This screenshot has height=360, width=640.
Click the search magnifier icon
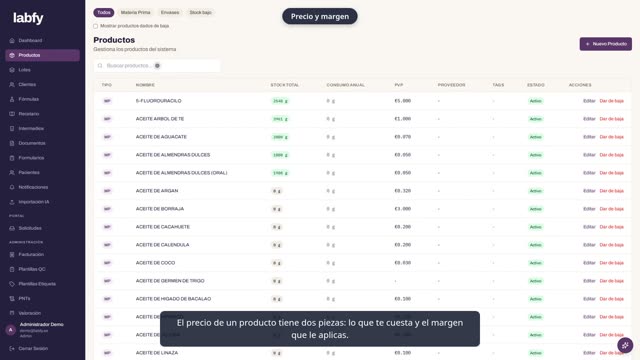(100, 66)
